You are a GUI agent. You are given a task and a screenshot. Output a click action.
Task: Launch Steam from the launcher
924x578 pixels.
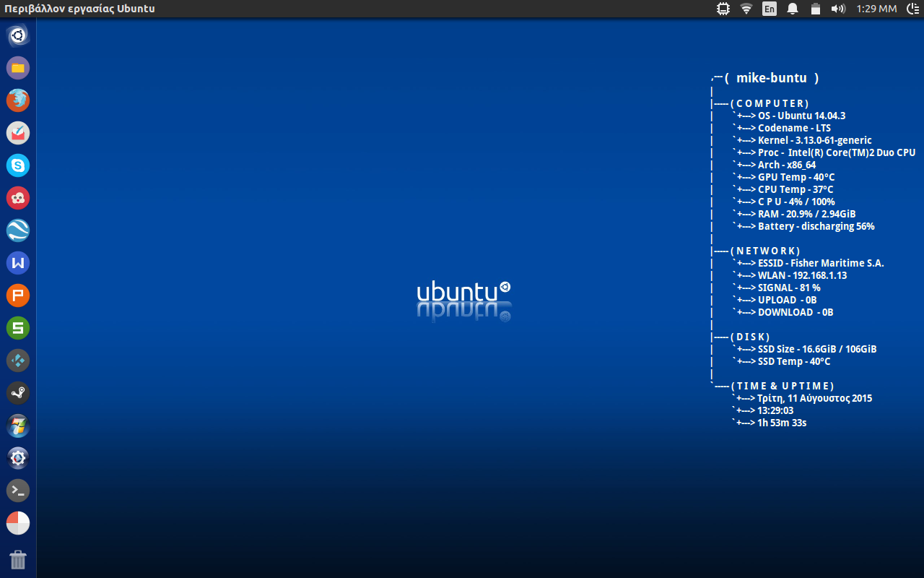18,393
